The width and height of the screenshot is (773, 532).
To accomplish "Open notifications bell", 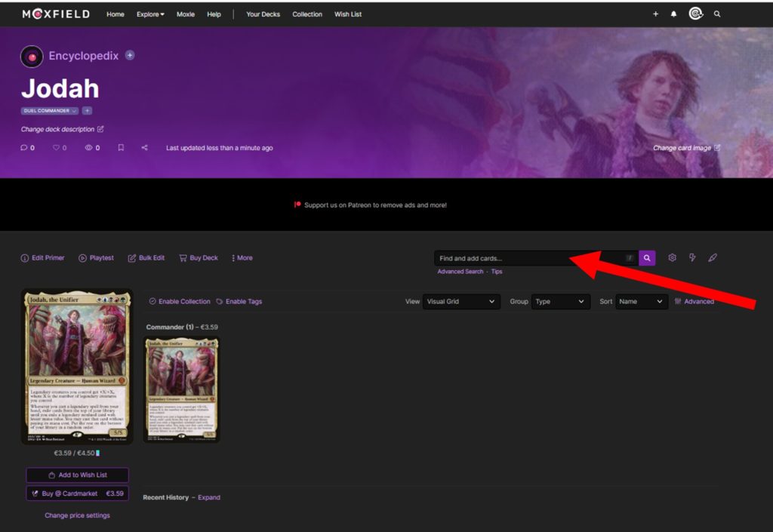I will click(x=673, y=14).
